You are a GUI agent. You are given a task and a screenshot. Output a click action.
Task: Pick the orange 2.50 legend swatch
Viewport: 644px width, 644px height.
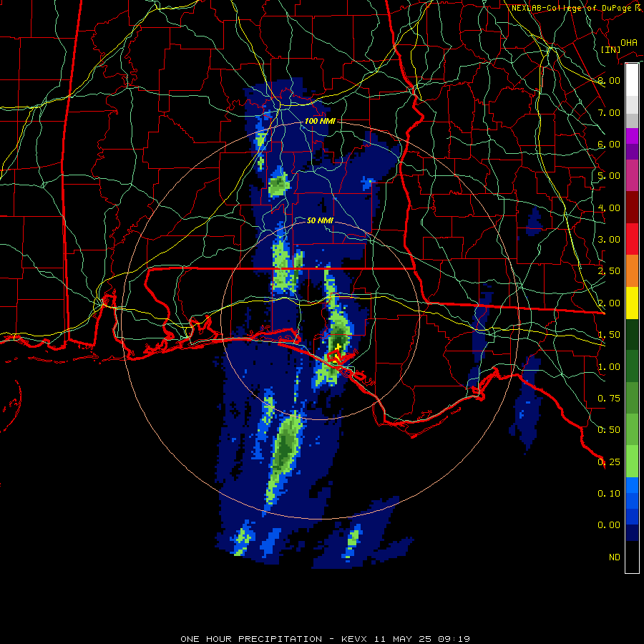pyautogui.click(x=632, y=271)
